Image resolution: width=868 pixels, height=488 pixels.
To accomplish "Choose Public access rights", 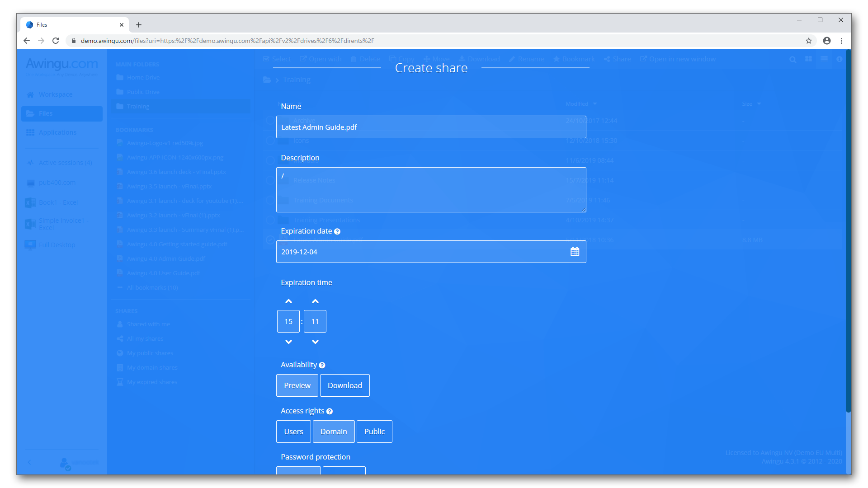I will point(374,432).
